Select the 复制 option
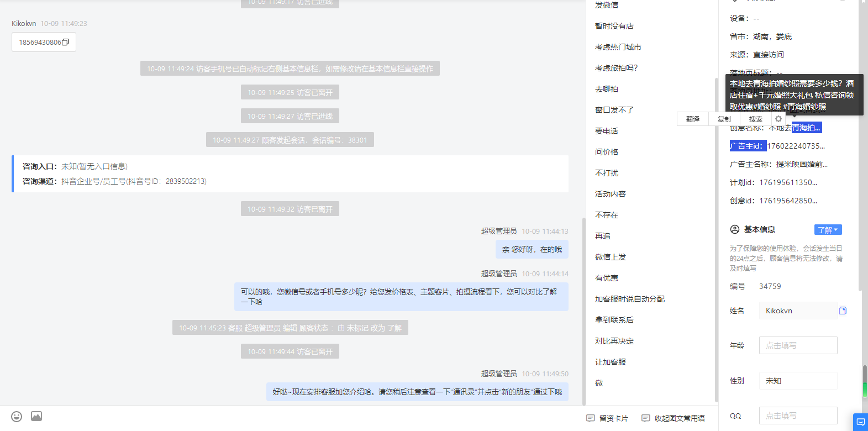Screen dimensions: 868x431 [x=724, y=119]
